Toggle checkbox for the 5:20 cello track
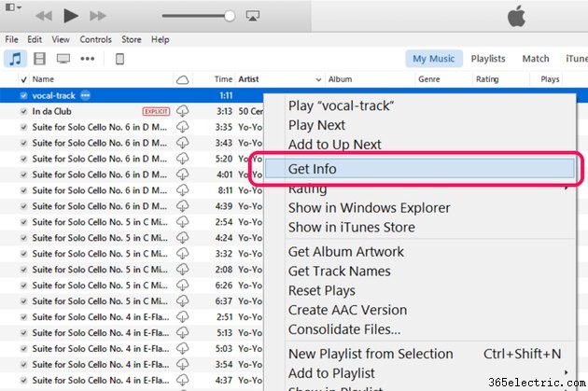Image resolution: width=588 pixels, height=391 pixels. tap(23, 159)
